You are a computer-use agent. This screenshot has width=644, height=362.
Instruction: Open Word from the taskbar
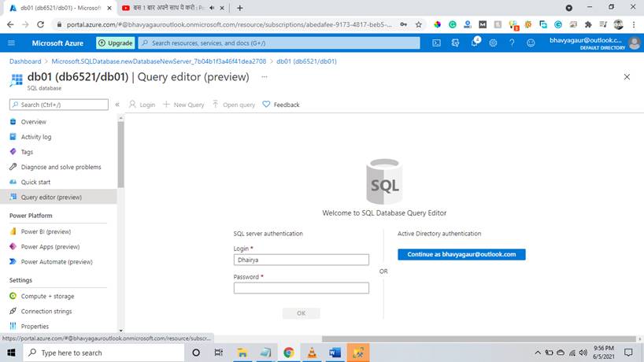tap(335, 353)
